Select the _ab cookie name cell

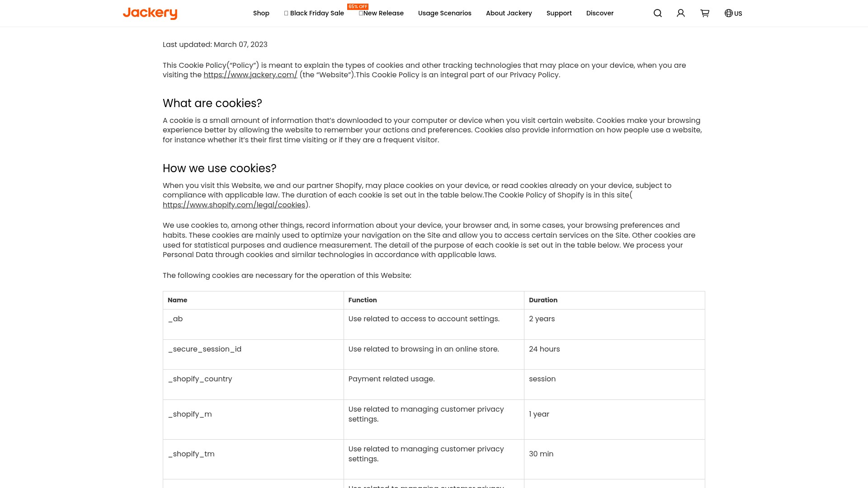click(x=253, y=324)
